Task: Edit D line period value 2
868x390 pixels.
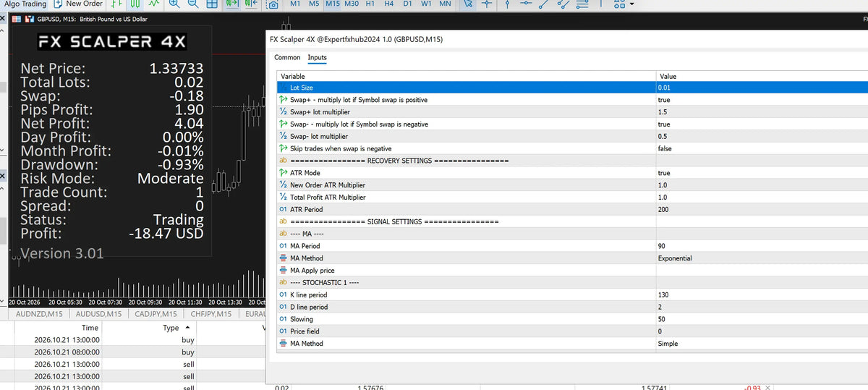Action: tap(762, 307)
